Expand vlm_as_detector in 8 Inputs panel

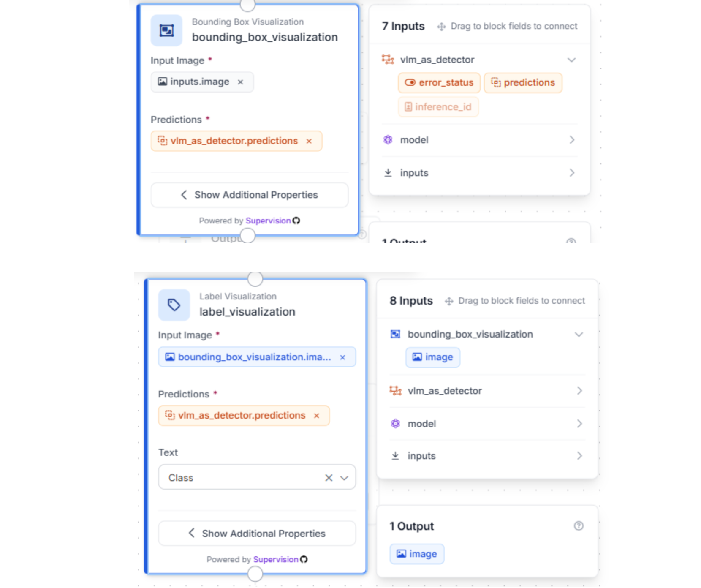579,391
